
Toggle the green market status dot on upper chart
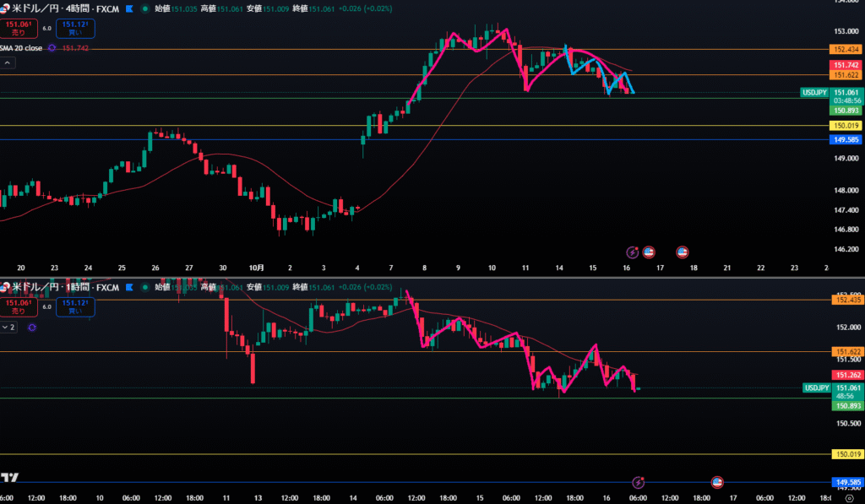pyautogui.click(x=144, y=8)
